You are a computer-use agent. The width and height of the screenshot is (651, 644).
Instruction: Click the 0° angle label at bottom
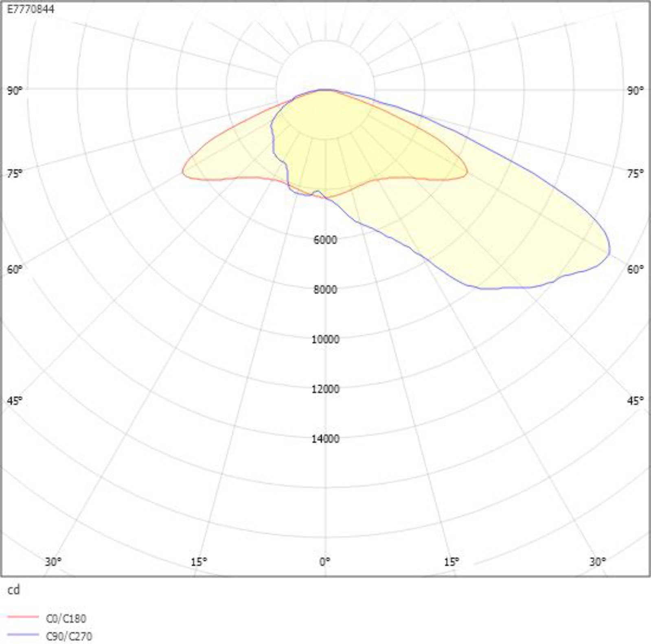(x=324, y=562)
